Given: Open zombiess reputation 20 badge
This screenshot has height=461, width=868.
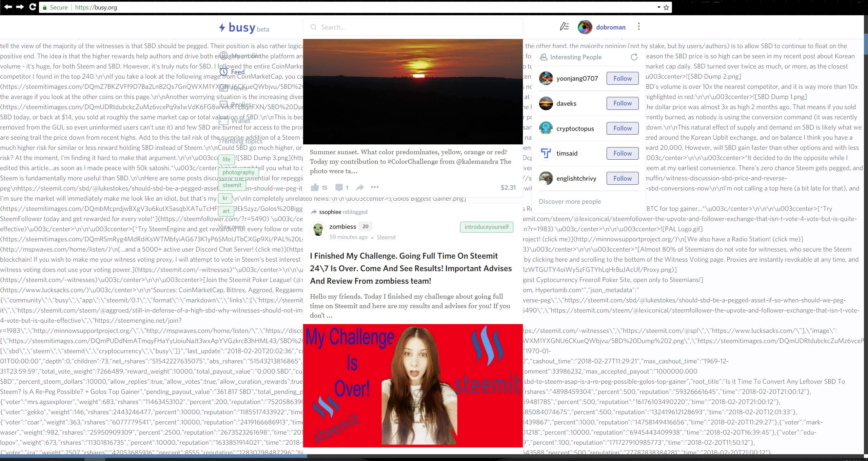Looking at the screenshot, I should [x=365, y=226].
